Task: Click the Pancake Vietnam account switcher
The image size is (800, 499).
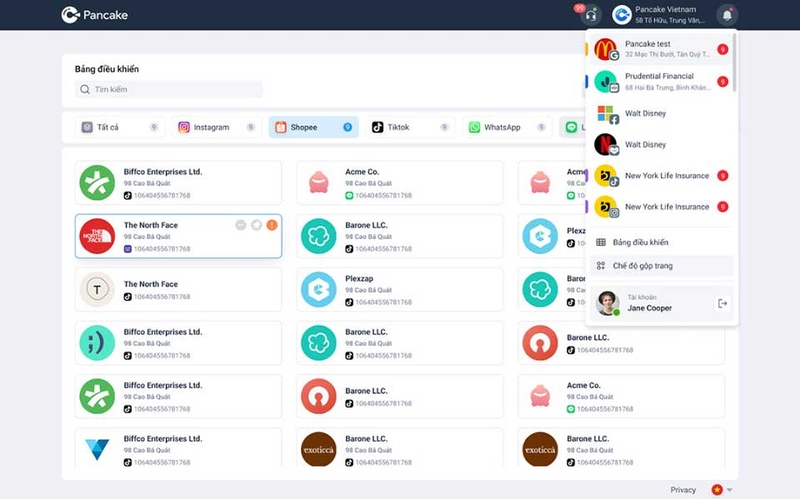Action: 659,15
